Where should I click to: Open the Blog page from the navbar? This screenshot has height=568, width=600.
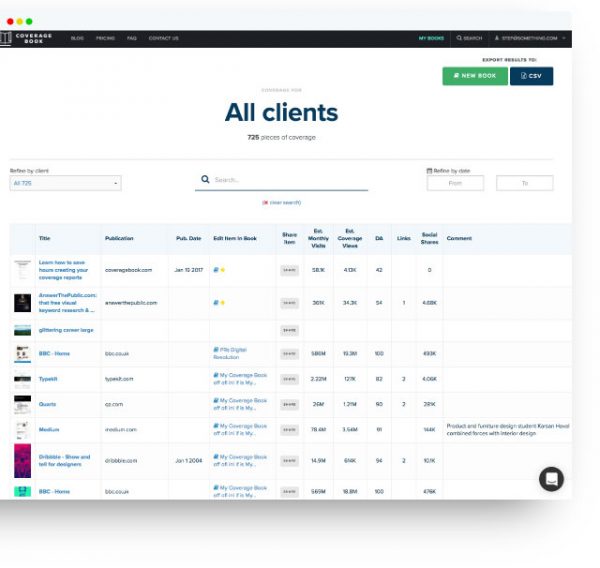[x=77, y=38]
